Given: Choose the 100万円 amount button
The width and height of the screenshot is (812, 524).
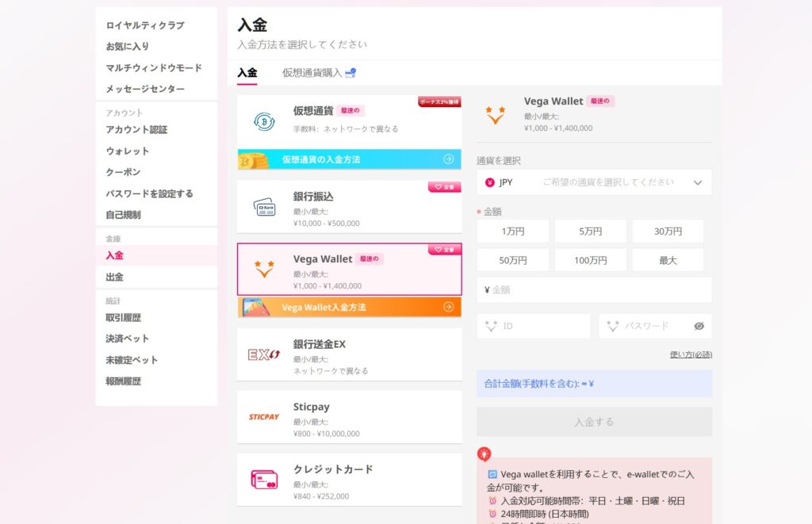Looking at the screenshot, I should pyautogui.click(x=590, y=260).
